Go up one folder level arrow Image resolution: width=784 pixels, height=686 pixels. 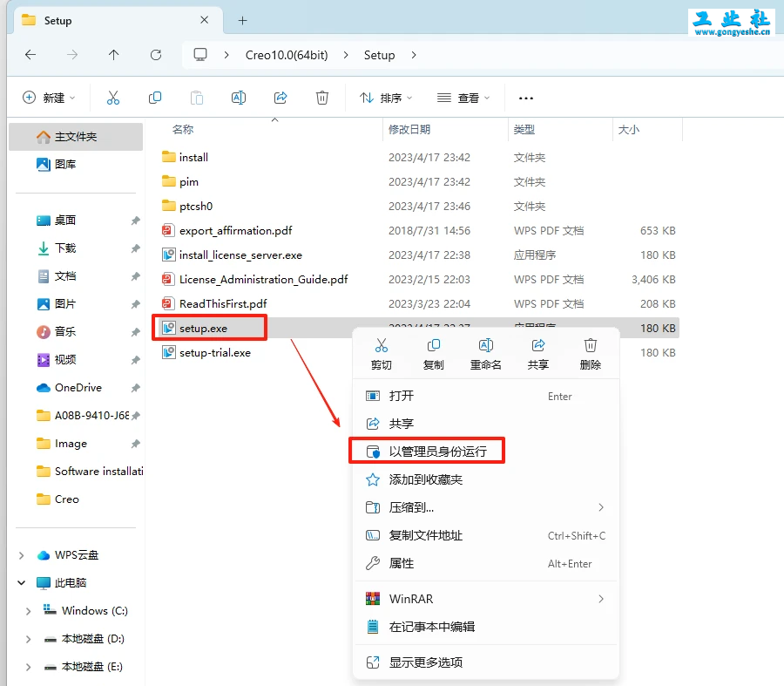(113, 55)
